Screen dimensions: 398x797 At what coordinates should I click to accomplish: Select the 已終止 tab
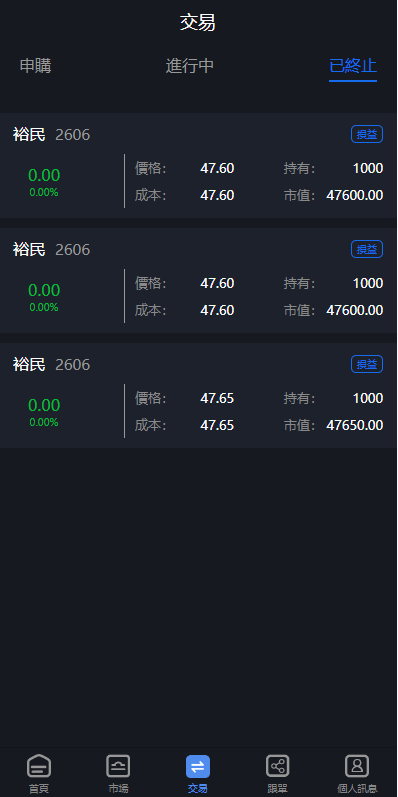tap(353, 66)
